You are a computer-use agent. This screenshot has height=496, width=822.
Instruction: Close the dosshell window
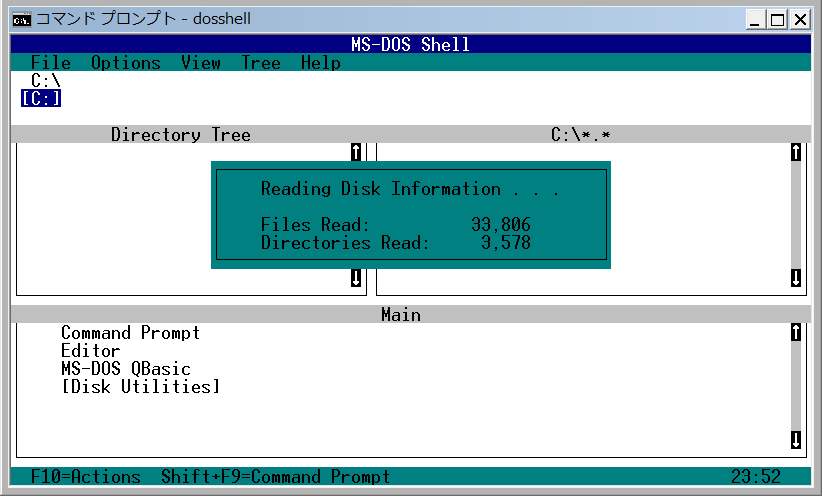[801, 20]
